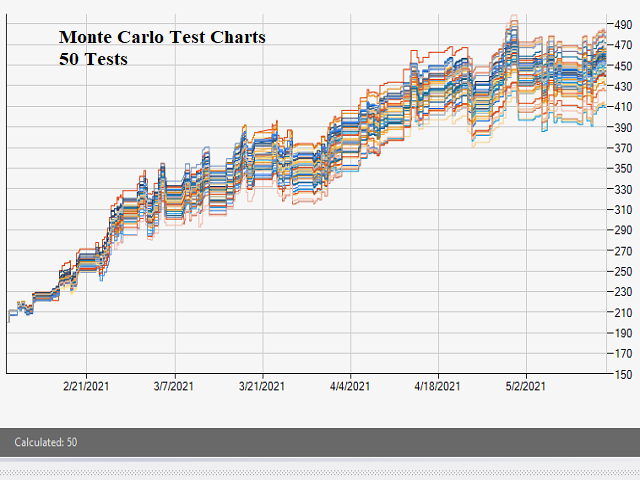Click the 250 value on y-axis
The image size is (640, 480).
click(x=625, y=271)
